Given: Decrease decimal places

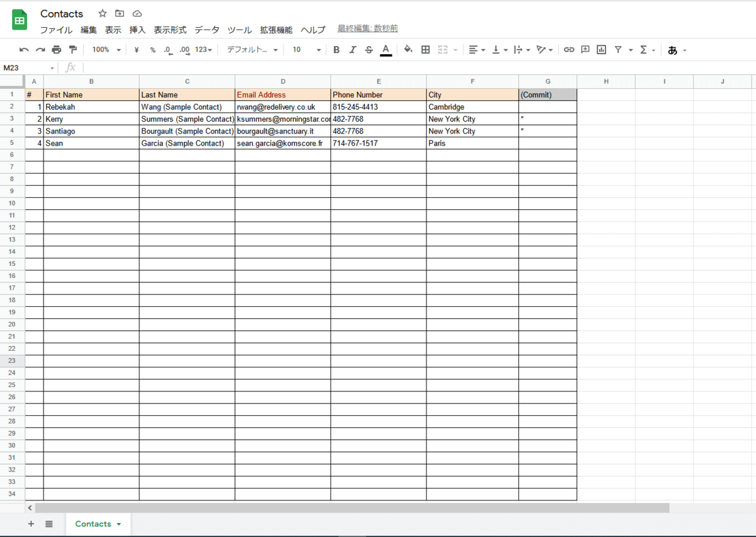Looking at the screenshot, I should point(168,50).
